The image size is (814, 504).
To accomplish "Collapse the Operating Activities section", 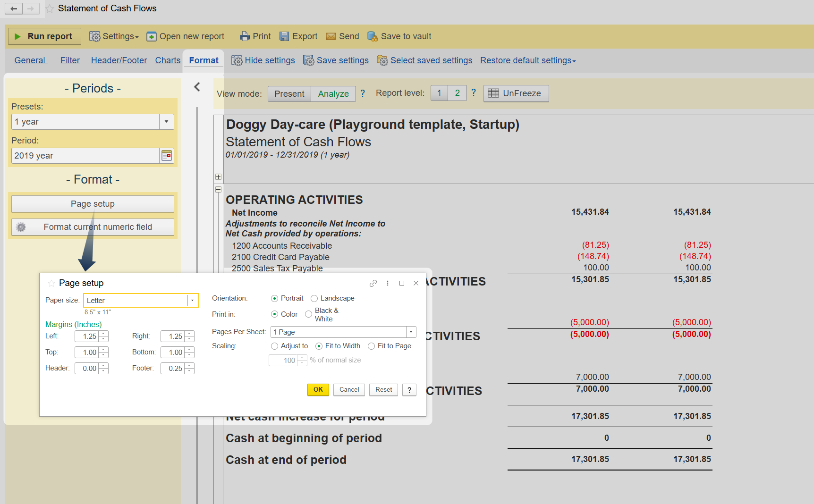I will 218,189.
